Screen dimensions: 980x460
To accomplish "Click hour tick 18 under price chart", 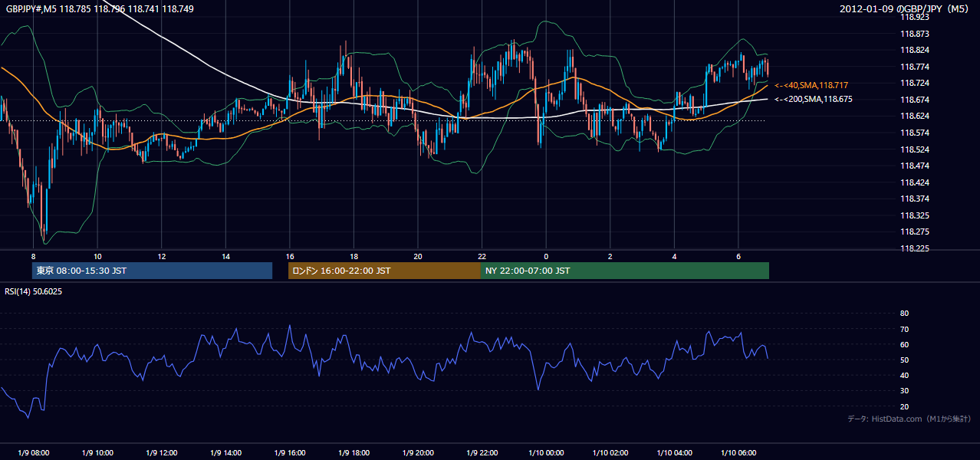I will [354, 256].
